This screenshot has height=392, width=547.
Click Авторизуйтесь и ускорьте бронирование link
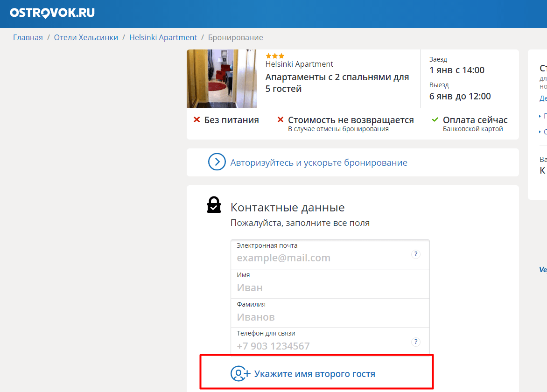click(319, 162)
